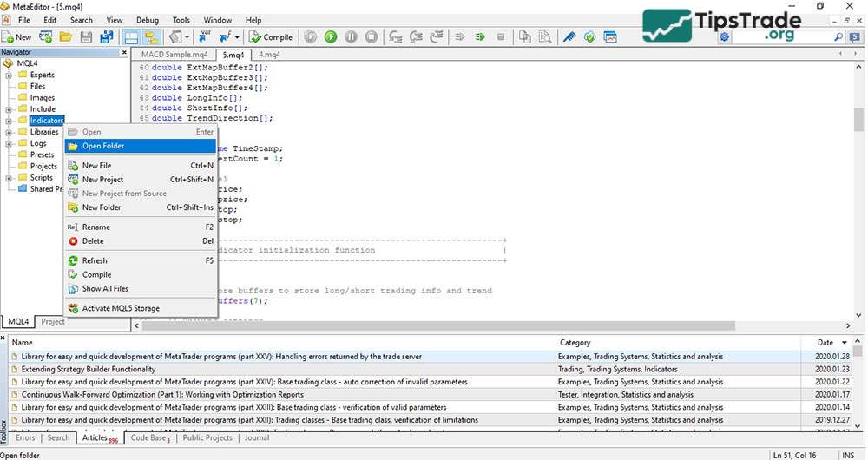
Task: Click the Save All toolbar icon
Action: tap(106, 37)
